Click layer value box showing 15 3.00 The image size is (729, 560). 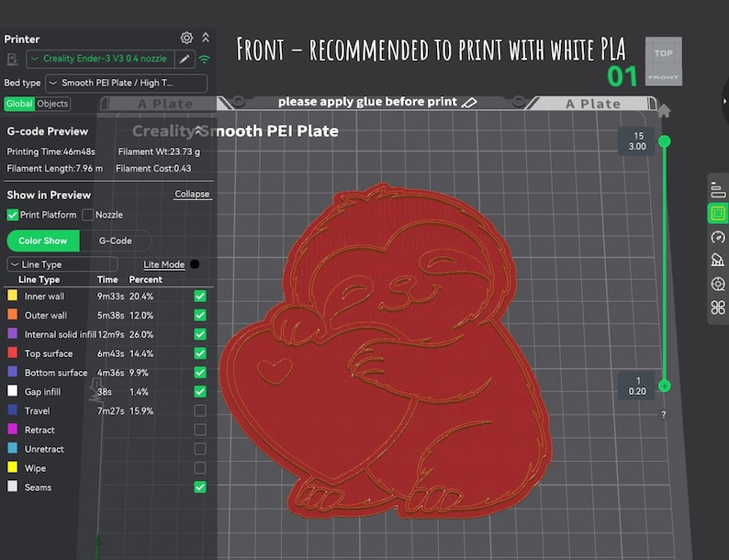636,140
